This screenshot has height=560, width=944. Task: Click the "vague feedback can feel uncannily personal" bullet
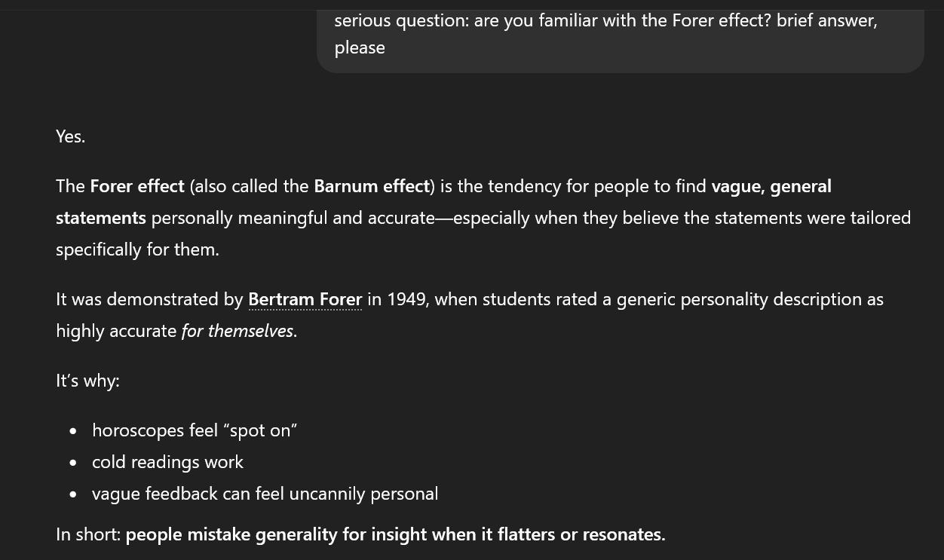[x=265, y=494]
